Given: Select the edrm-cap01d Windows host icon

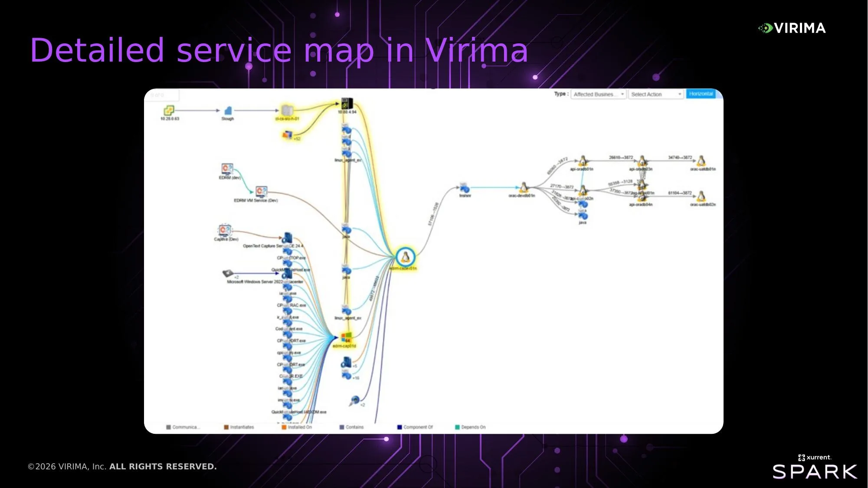Looking at the screenshot, I should pos(346,337).
